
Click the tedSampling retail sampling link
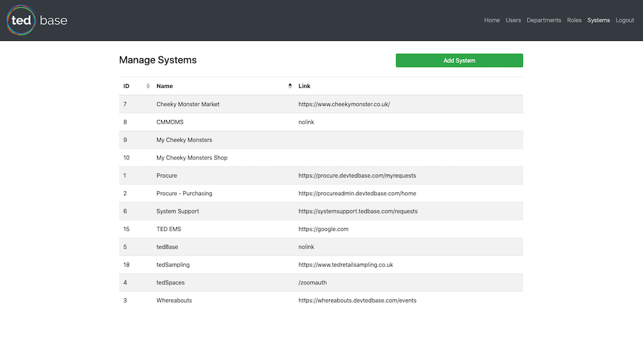(345, 265)
